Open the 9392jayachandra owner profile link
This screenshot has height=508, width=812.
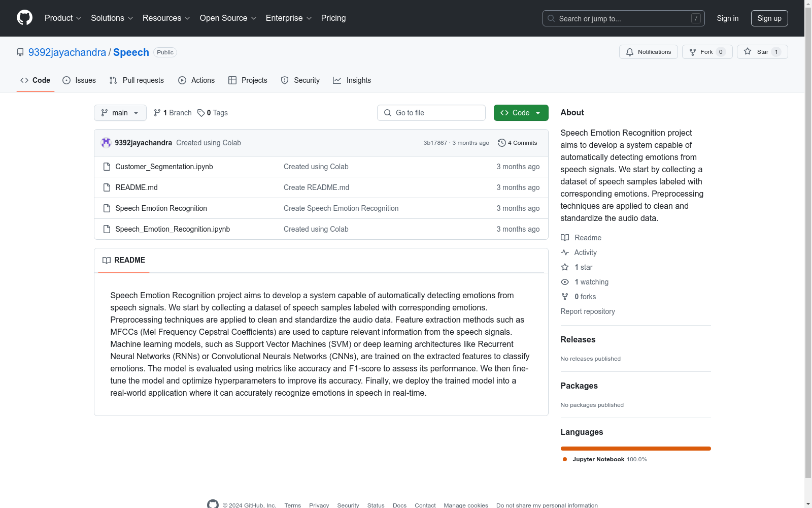point(67,52)
